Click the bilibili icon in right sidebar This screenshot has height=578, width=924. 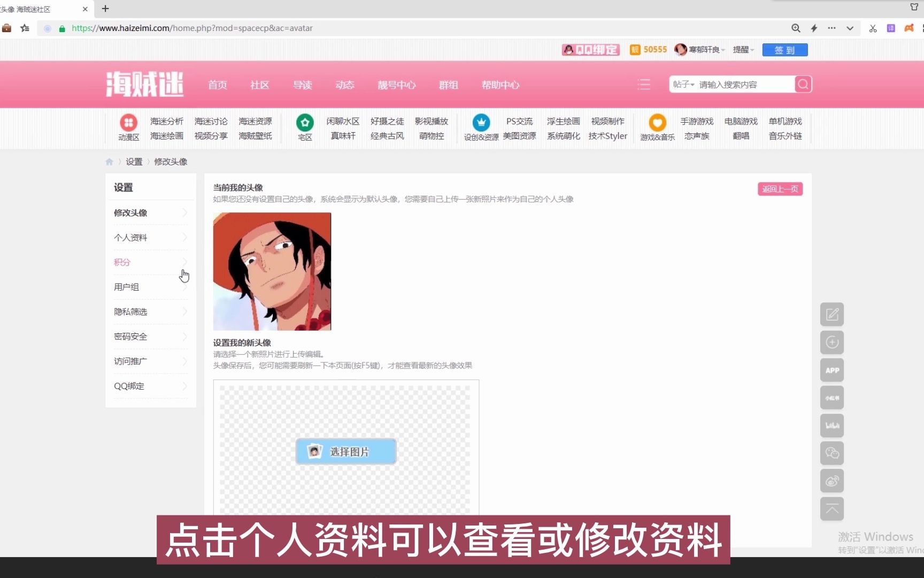coord(832,425)
